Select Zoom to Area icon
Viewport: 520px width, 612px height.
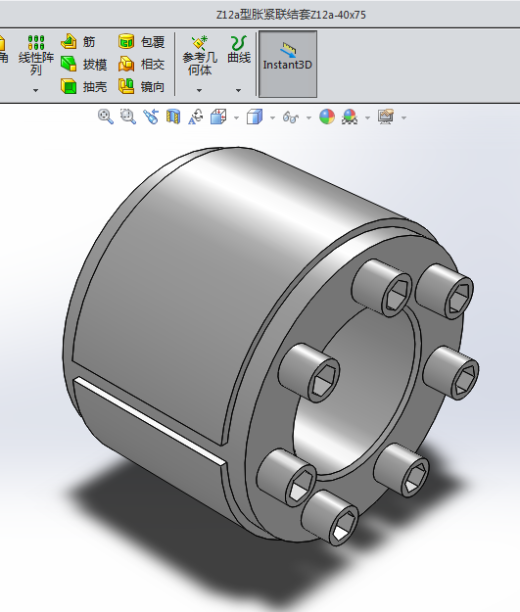128,117
